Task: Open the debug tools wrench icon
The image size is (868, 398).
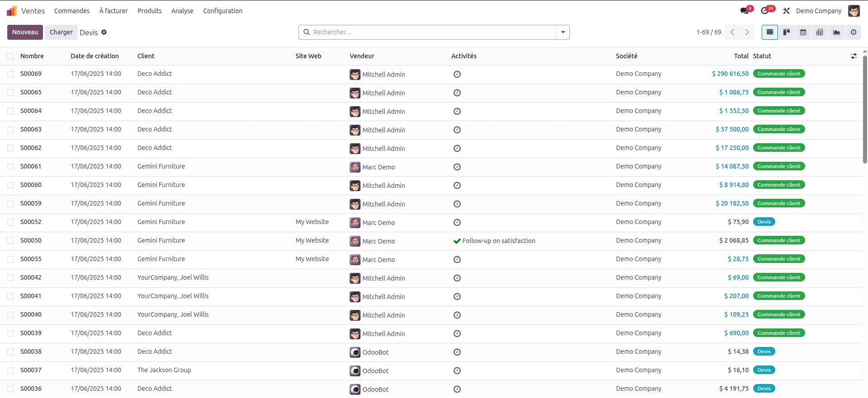Action: click(x=786, y=11)
